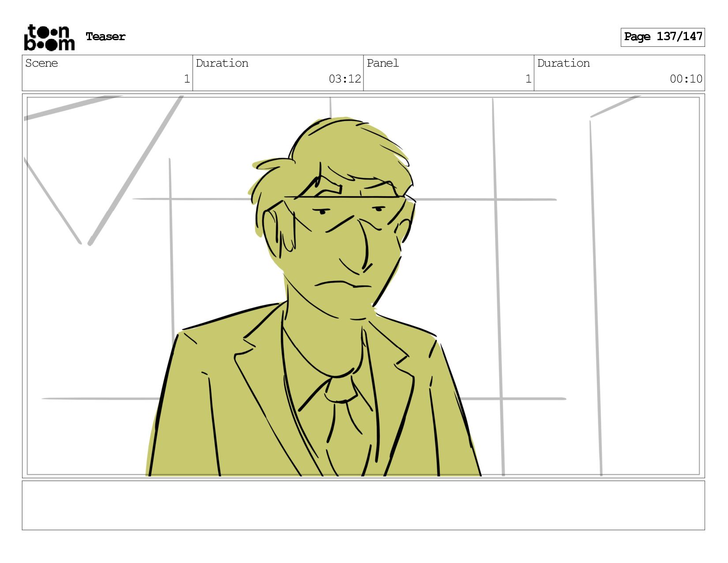Click the empty notes box below the panel
The image size is (728, 563).
click(363, 505)
